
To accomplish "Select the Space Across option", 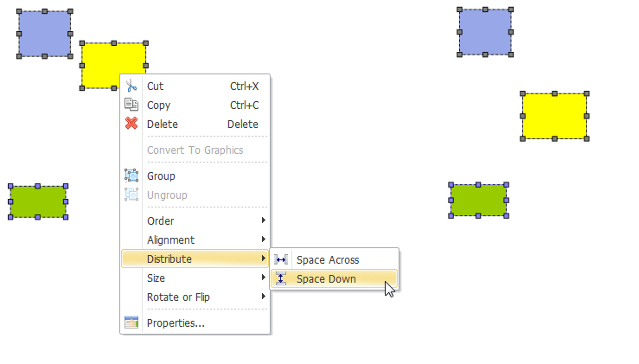I will (x=327, y=259).
